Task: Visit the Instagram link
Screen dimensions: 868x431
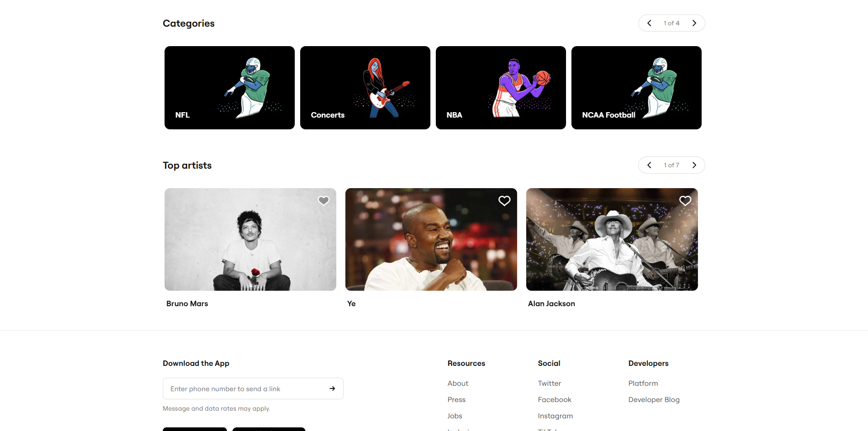Action: pyautogui.click(x=555, y=416)
